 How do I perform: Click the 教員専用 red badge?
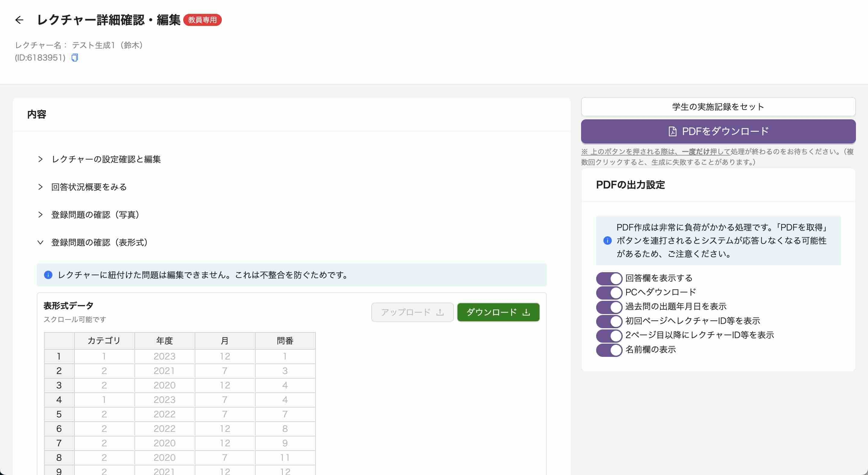click(202, 20)
